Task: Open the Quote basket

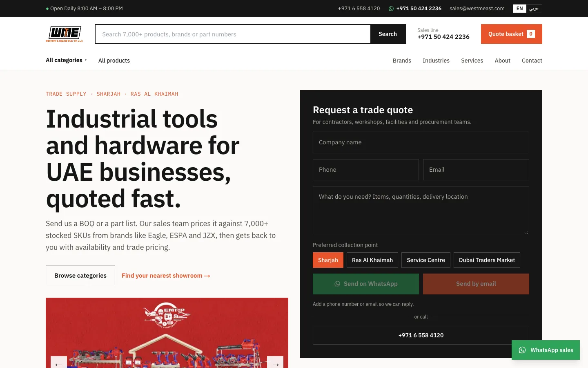Action: coord(512,34)
